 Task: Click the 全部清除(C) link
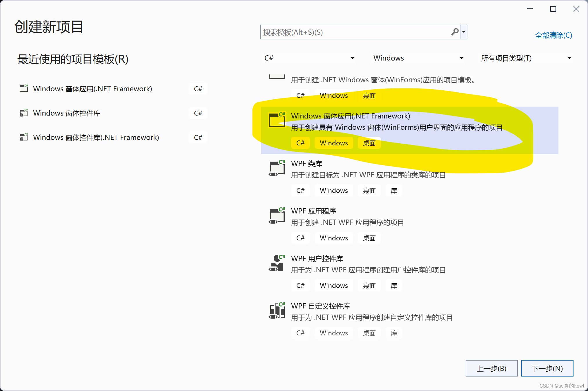(x=553, y=35)
